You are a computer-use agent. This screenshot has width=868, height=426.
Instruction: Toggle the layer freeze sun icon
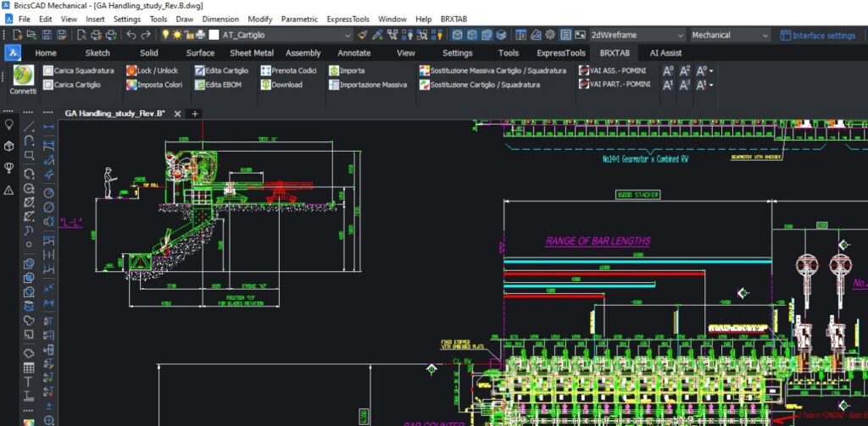177,35
